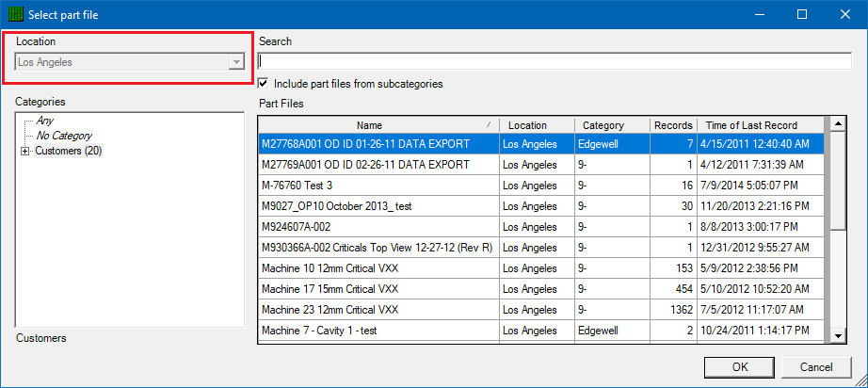Screen dimensions: 868x388
Task: Confirm selection with the OK button
Action: coord(740,367)
